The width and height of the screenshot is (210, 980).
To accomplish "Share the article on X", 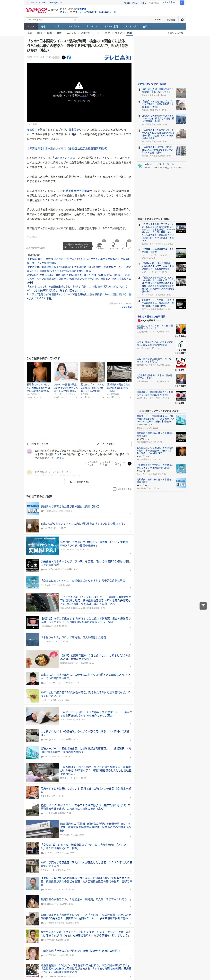I will 64,57.
